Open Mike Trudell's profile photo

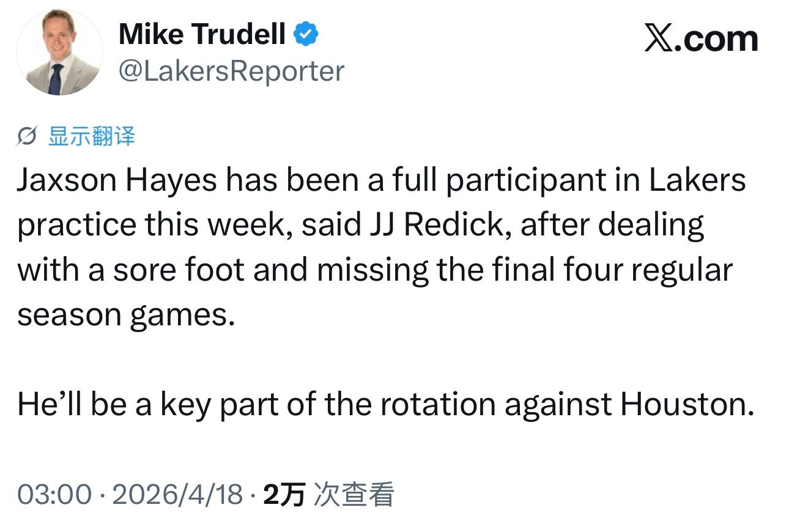tap(59, 53)
